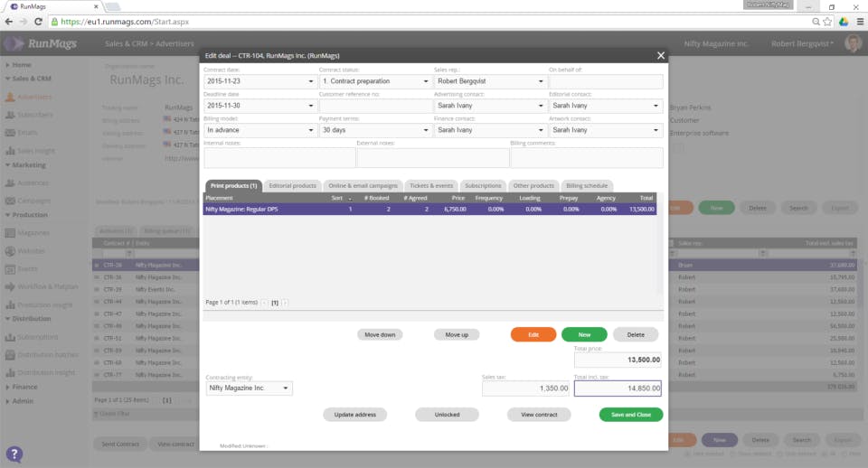Open the Subscriptions tab
This screenshot has height=468, width=868.
point(483,186)
